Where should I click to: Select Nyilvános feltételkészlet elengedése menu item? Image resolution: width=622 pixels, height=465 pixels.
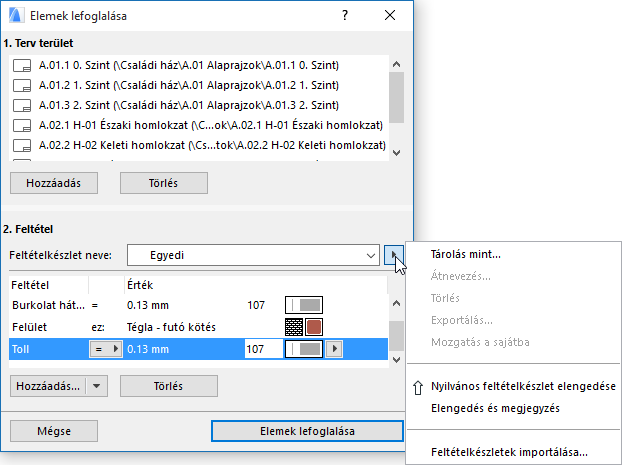pyautogui.click(x=523, y=386)
